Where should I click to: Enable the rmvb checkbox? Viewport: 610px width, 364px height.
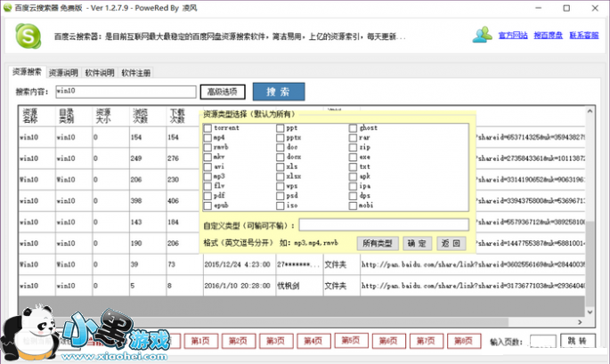pyautogui.click(x=207, y=148)
